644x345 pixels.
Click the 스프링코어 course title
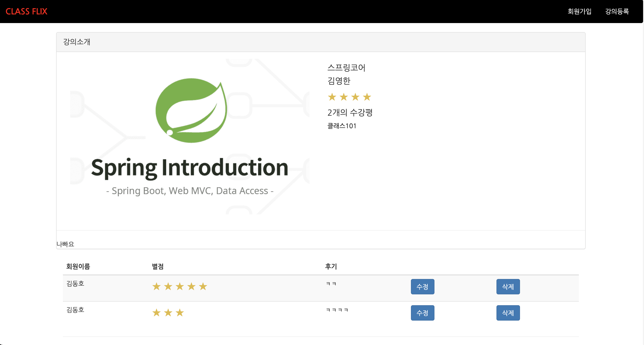(346, 68)
